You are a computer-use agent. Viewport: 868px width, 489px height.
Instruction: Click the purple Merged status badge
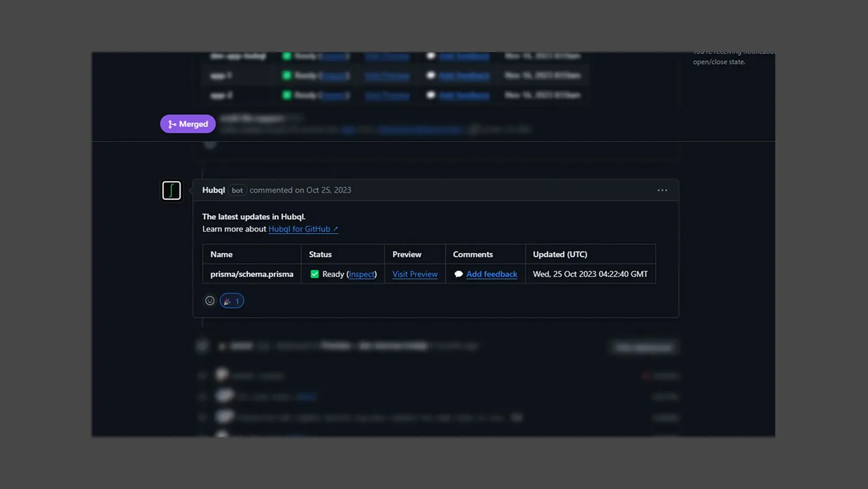188,124
